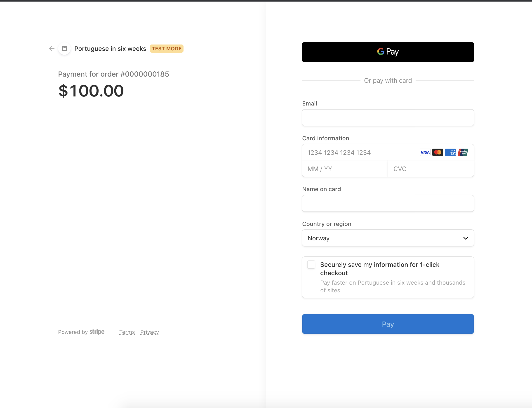Click the Visa card logo

tap(425, 152)
